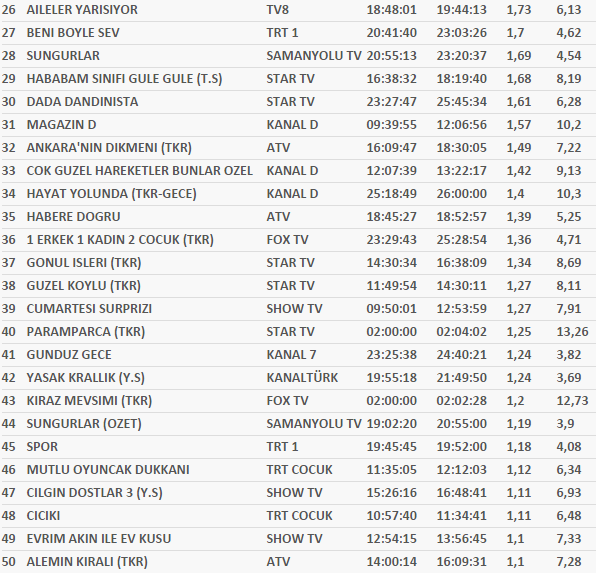Select end time 26:00:00
Viewport: 596px width, 573px height.
click(x=461, y=194)
